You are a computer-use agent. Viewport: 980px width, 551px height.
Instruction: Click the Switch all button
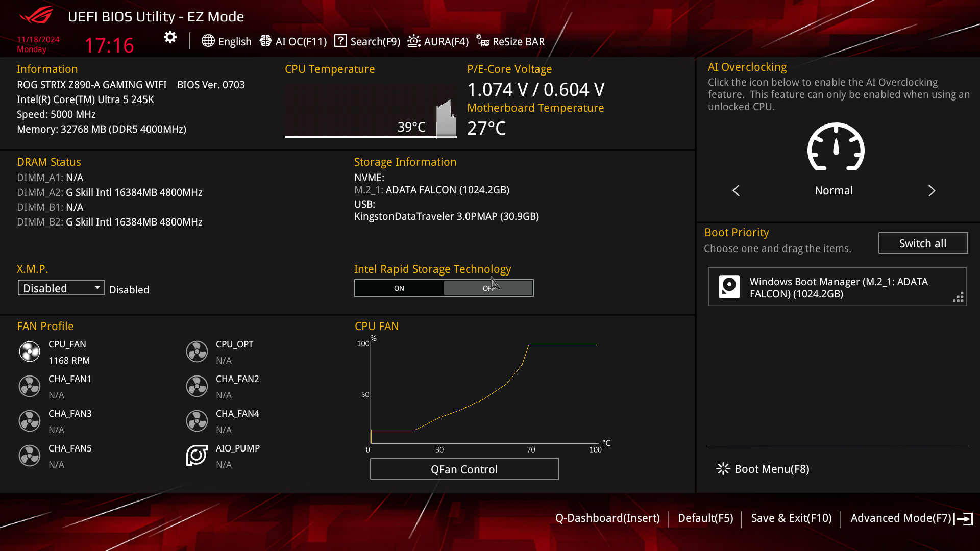tap(923, 243)
